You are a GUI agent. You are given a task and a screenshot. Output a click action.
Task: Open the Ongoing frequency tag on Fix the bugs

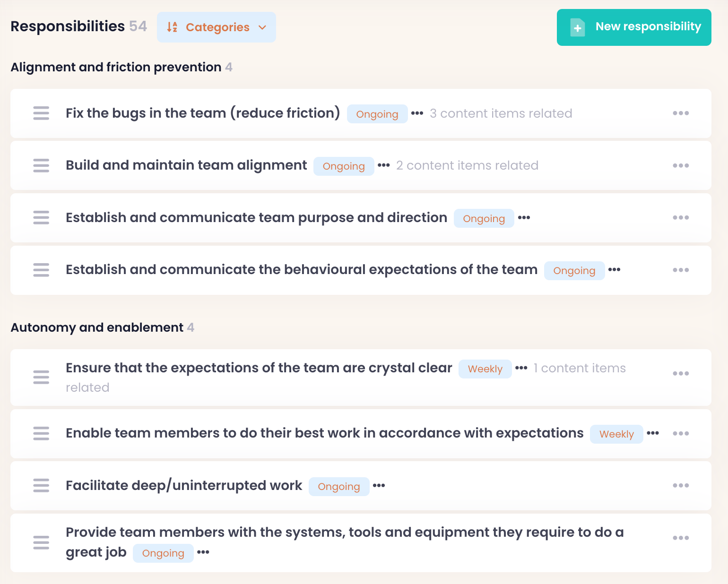tap(377, 114)
